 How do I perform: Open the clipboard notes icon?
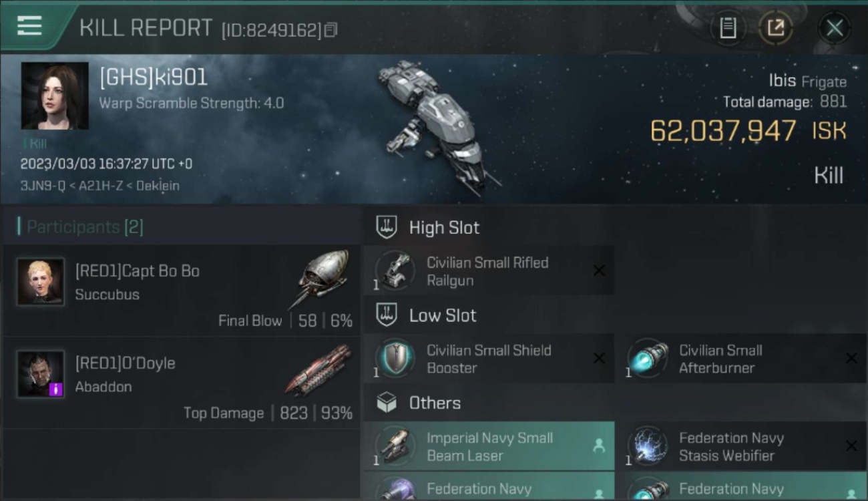tap(728, 28)
